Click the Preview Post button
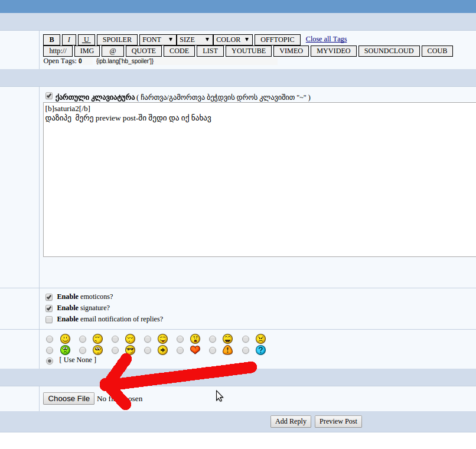The image size is (476, 449). [338, 421]
